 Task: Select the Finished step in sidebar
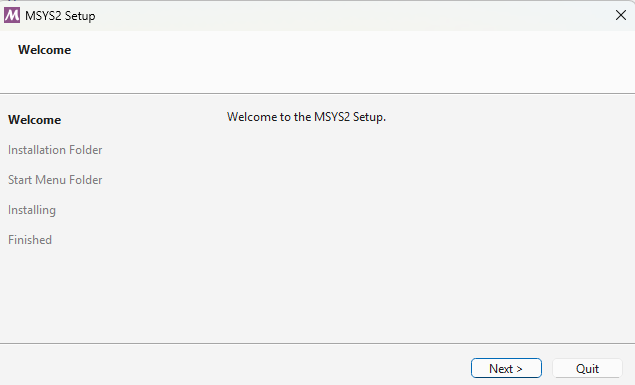point(30,240)
